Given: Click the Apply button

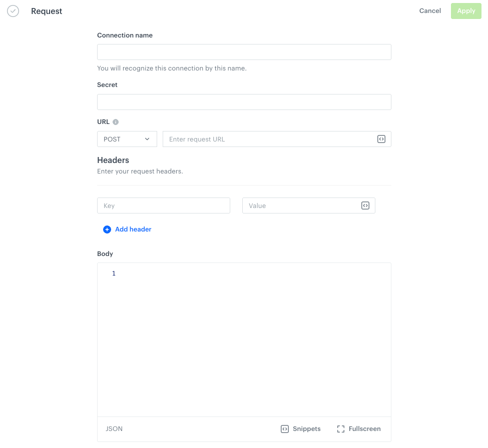Looking at the screenshot, I should [x=465, y=10].
